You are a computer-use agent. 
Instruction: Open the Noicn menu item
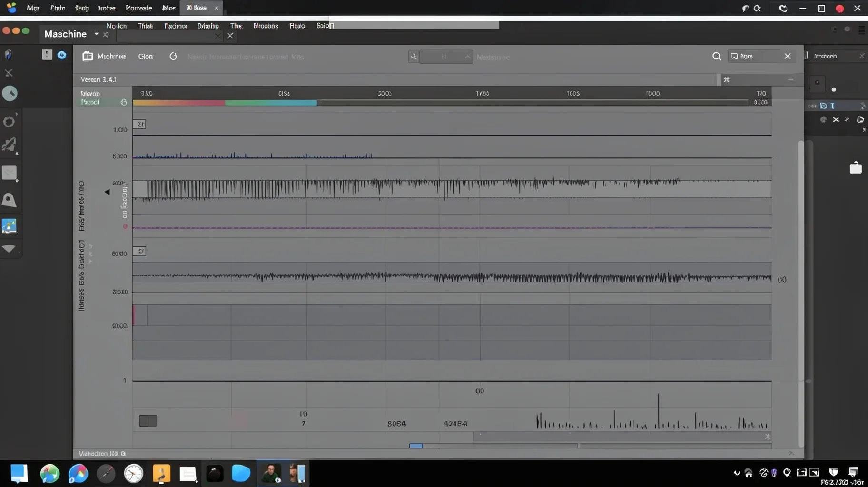point(116,26)
